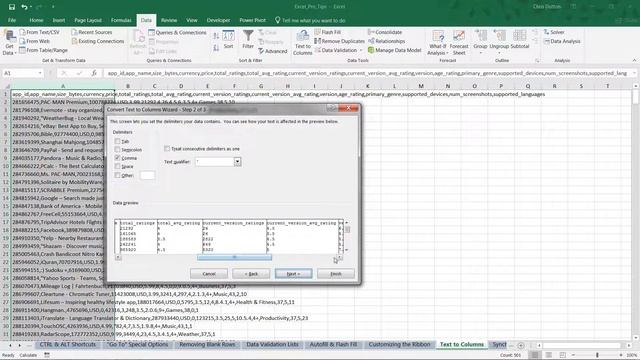Open Data Analysis tool

coord(562,41)
